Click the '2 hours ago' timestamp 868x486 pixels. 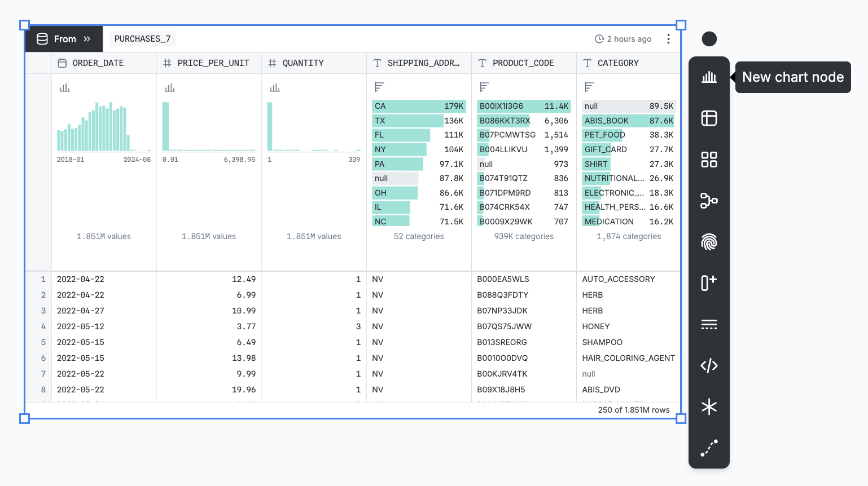click(622, 38)
